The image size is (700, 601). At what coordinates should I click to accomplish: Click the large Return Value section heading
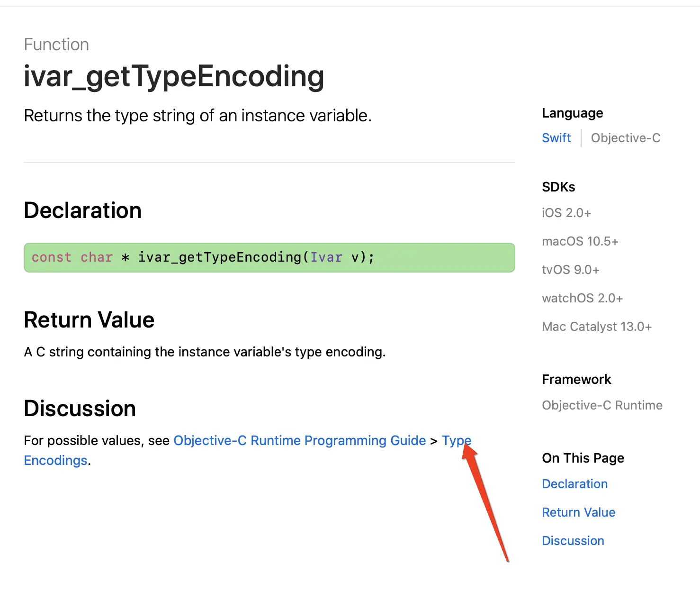pos(89,320)
